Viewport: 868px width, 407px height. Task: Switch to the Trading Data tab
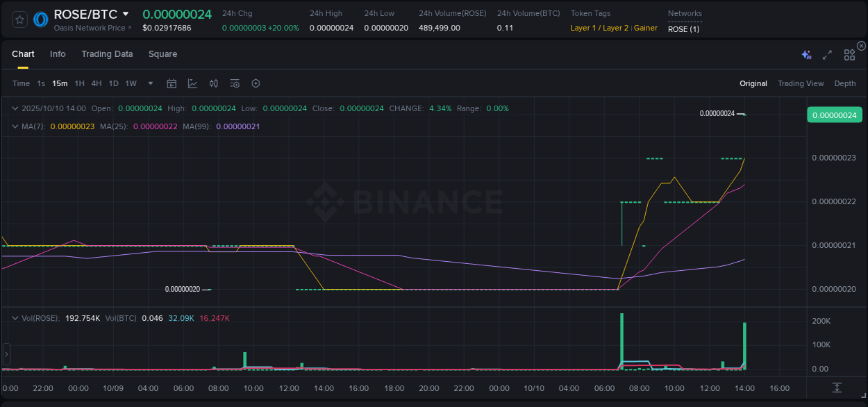[x=107, y=53]
